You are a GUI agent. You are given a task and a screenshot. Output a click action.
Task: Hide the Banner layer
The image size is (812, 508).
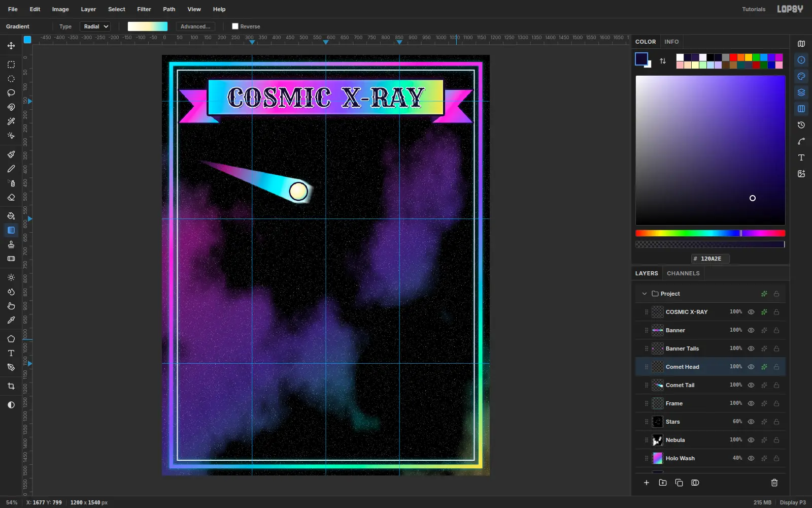point(751,330)
